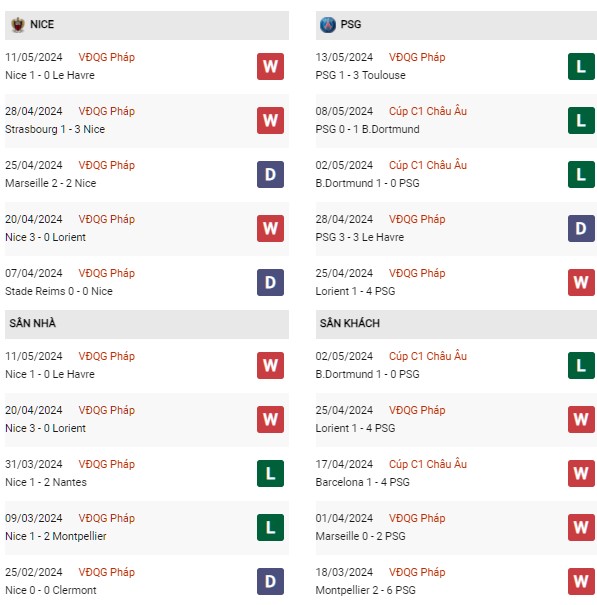The width and height of the screenshot is (597, 605).
Task: Open the Cúp C1 Châu Âu link dated 17/04/2024
Action: click(x=428, y=464)
